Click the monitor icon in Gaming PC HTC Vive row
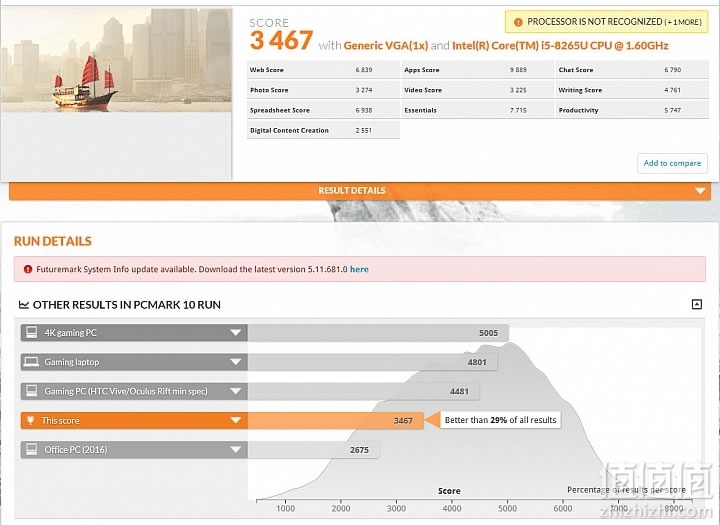Viewport: 720px width, 525px height. (31, 391)
